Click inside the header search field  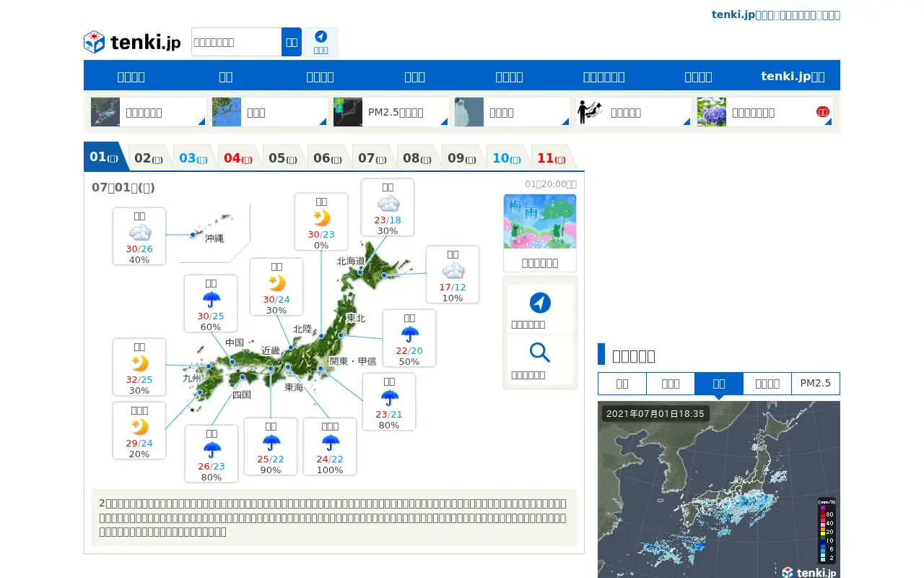(x=237, y=42)
